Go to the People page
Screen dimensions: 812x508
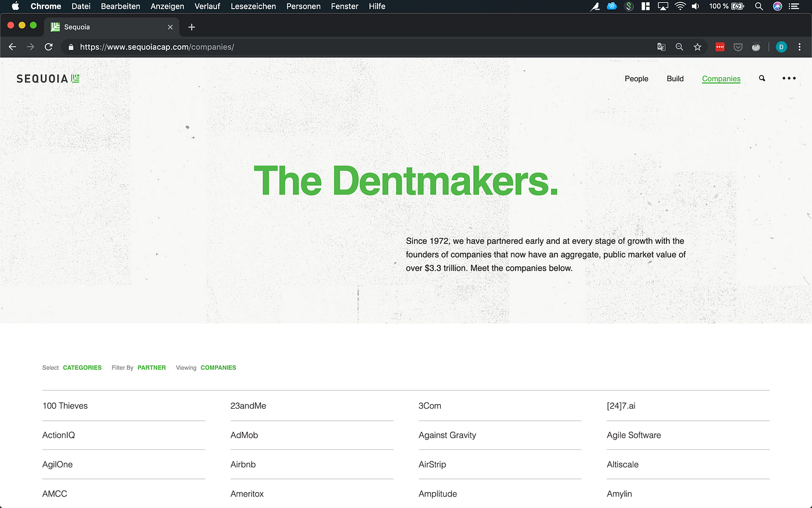pos(636,78)
